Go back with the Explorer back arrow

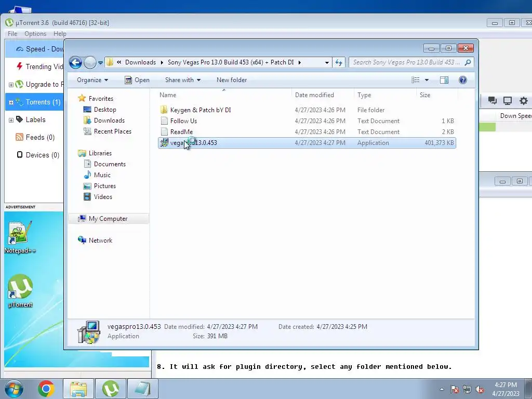[75, 62]
